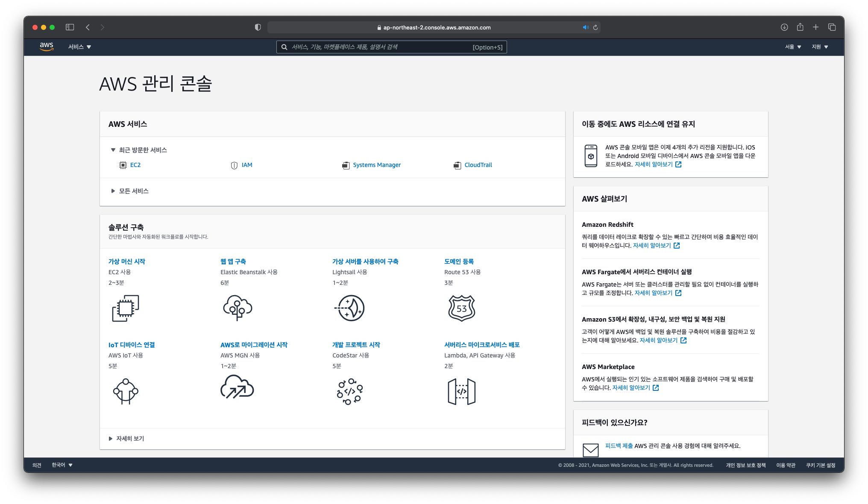Click the AWS logo in the navigation bar
This screenshot has width=868, height=504.
coord(47,47)
